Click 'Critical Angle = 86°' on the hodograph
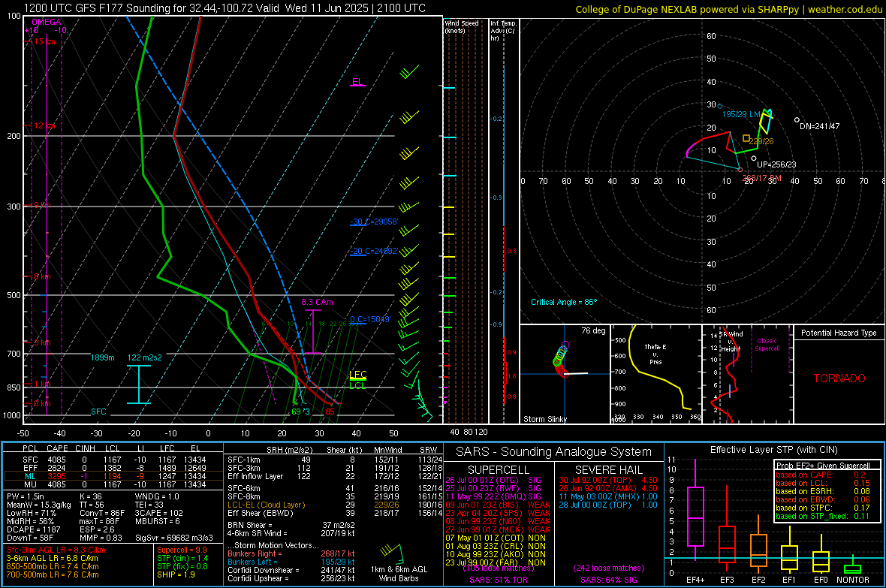The image size is (886, 588). 563,302
